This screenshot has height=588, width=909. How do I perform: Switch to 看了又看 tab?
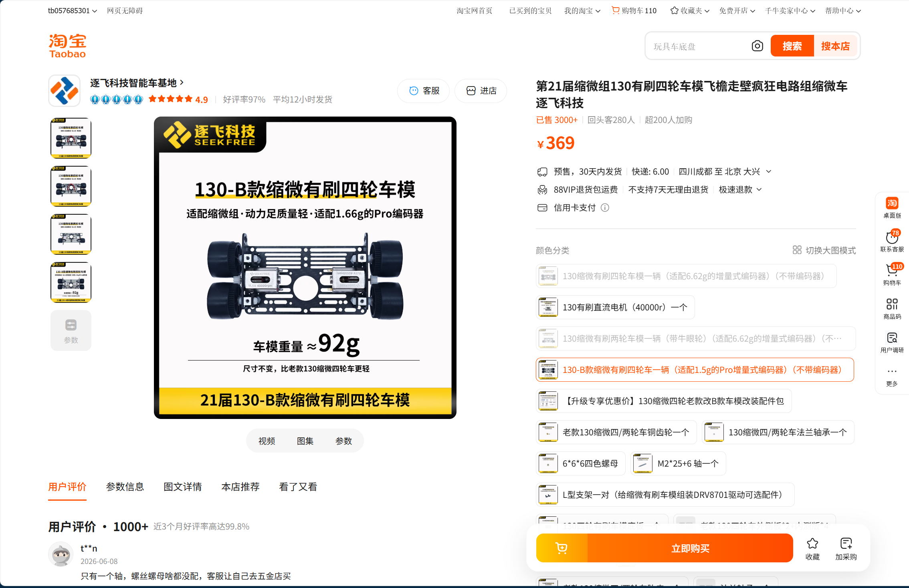click(x=298, y=487)
